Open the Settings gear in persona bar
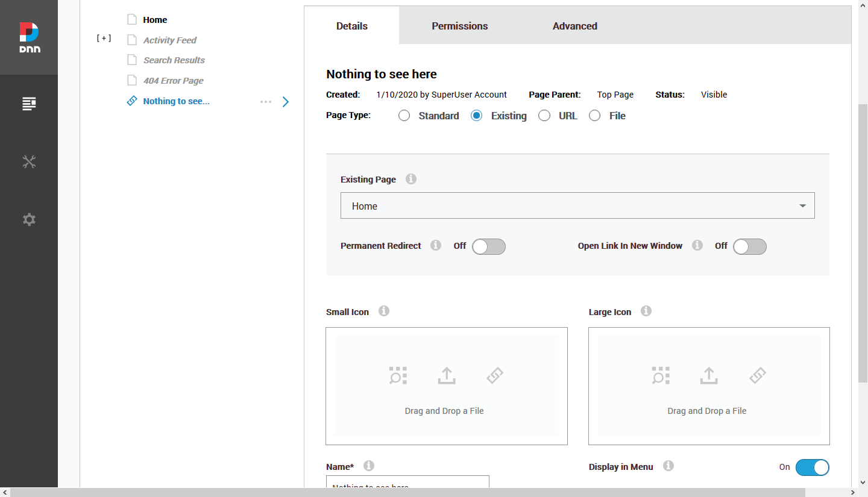This screenshot has height=497, width=868. (x=29, y=219)
